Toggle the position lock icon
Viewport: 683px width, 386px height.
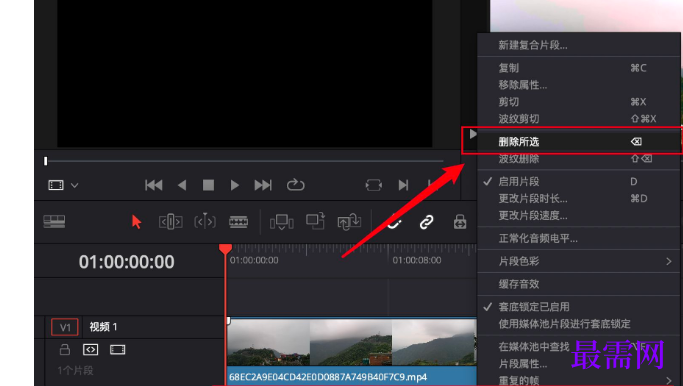click(x=460, y=221)
